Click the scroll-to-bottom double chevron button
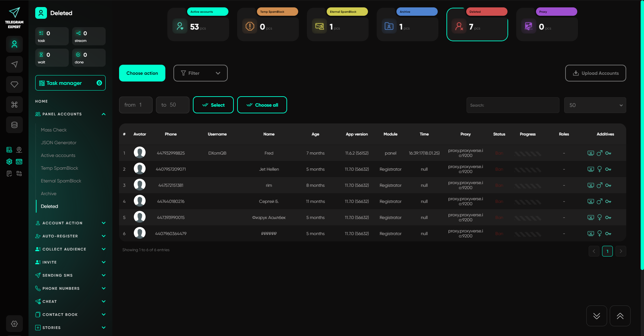 point(596,316)
